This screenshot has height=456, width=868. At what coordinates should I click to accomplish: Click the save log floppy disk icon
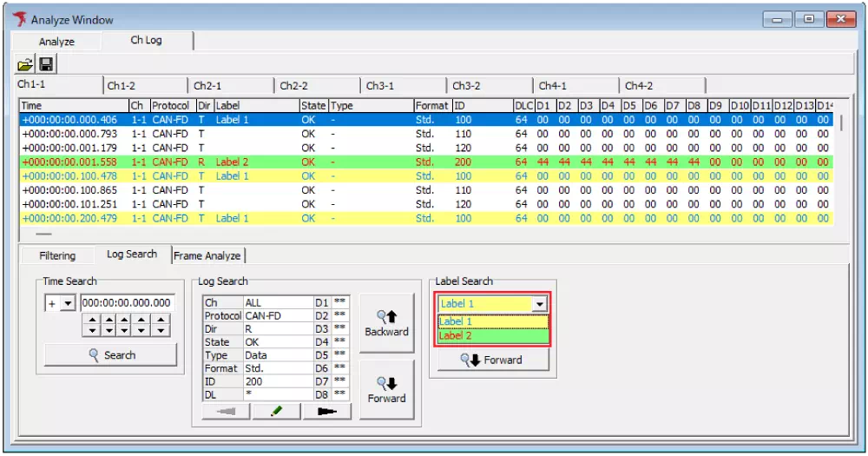click(x=46, y=64)
